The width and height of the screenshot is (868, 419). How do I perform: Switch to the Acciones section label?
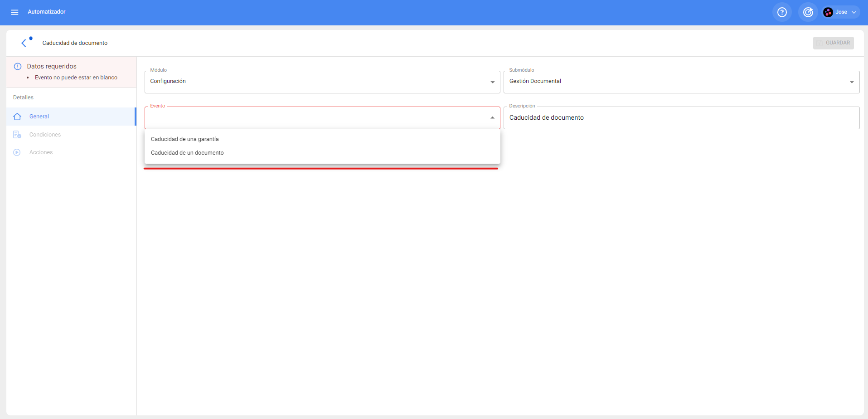click(41, 152)
